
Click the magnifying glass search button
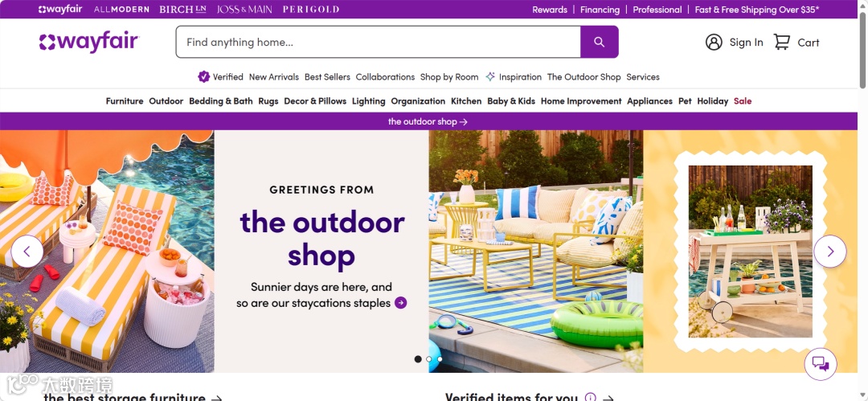pos(599,42)
